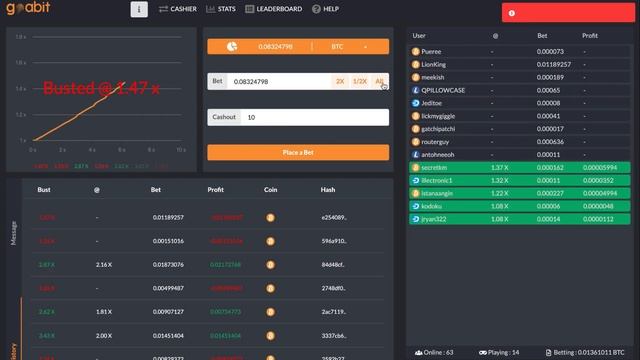Open the CASHIER menu
640x360 pixels.
click(178, 9)
